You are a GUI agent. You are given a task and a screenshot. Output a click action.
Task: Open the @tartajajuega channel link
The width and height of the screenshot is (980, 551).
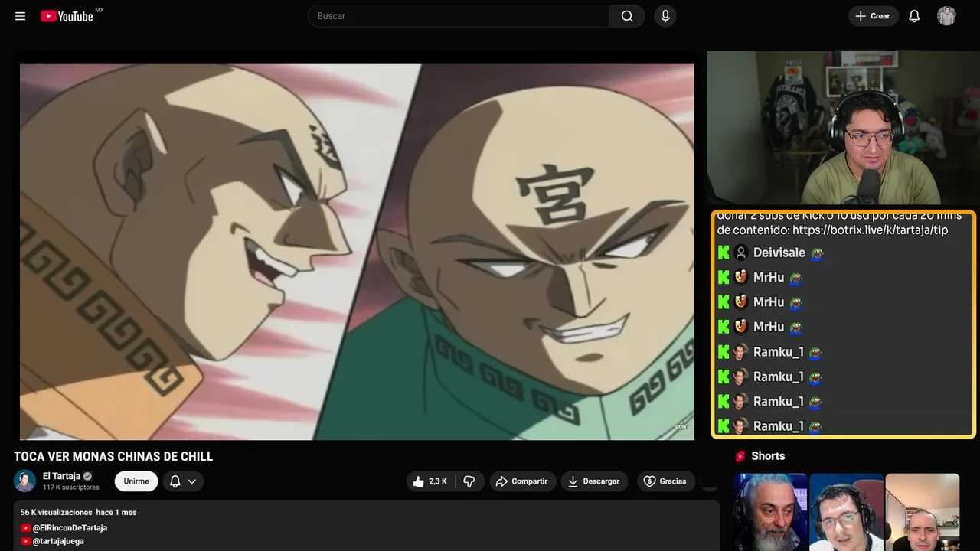pos(58,541)
